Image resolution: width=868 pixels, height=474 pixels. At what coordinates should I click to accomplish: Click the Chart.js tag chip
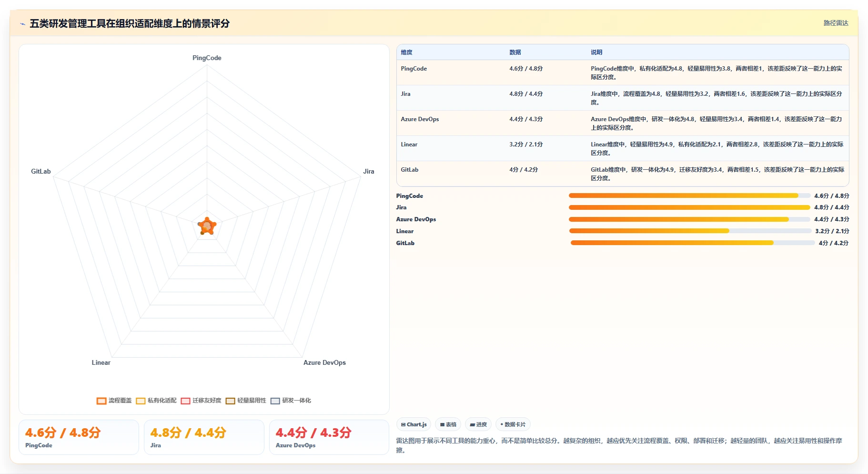click(x=414, y=424)
